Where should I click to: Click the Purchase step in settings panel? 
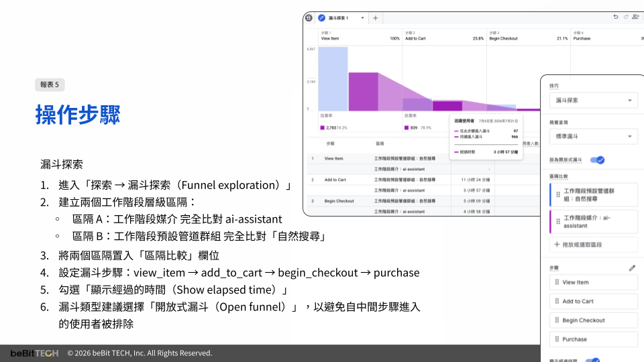(x=594, y=339)
